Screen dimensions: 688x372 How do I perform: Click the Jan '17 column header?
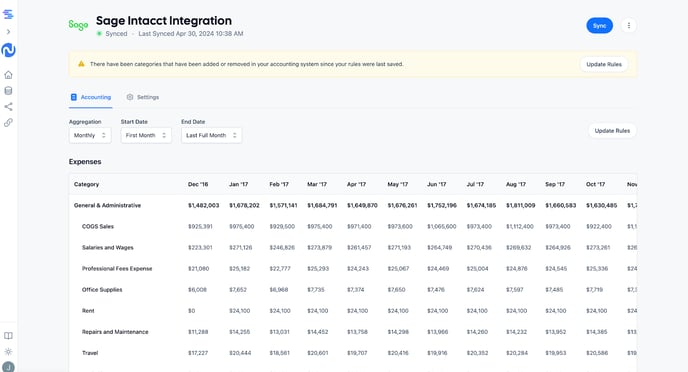(238, 184)
